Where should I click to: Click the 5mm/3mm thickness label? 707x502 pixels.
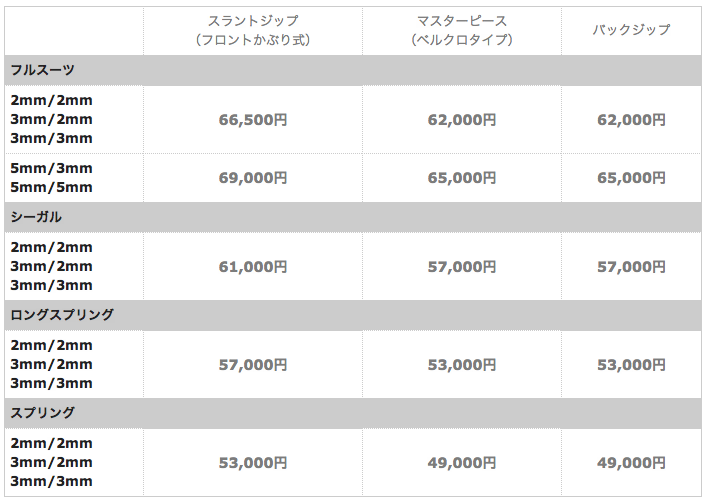click(51, 168)
